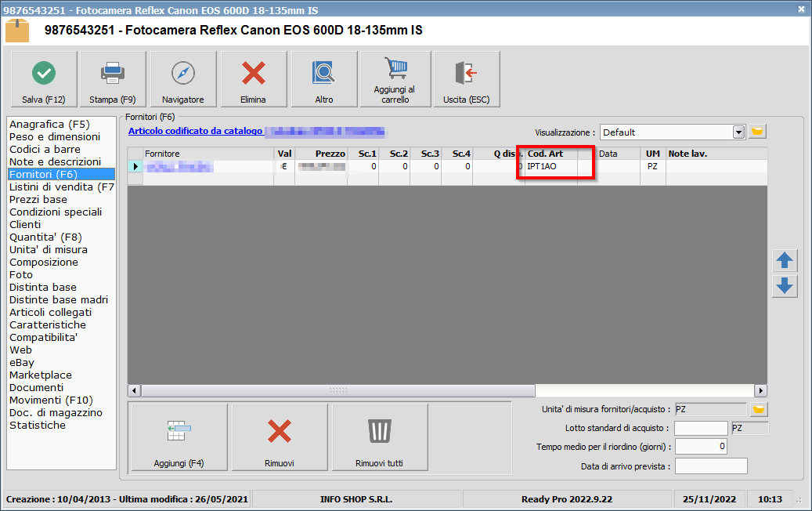
Task: Click the horizontal scrollbar left arrow
Action: click(x=134, y=390)
